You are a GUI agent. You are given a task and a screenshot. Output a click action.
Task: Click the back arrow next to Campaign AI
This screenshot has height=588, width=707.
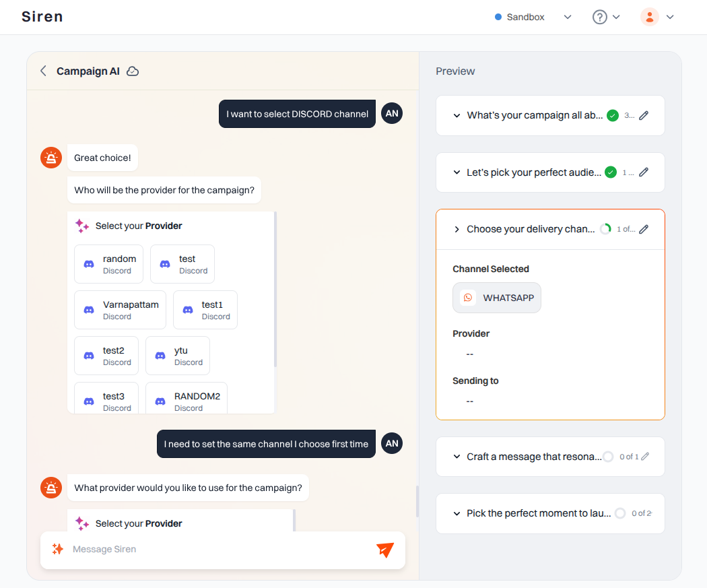click(43, 71)
